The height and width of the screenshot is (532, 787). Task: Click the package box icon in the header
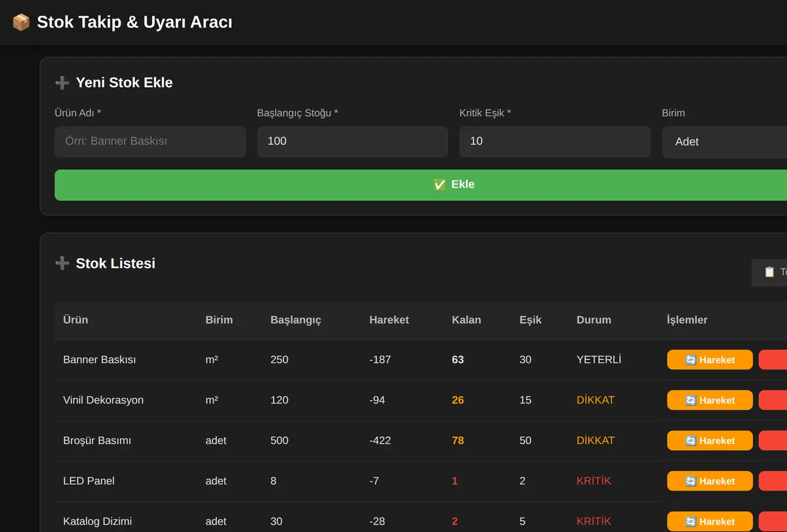[21, 22]
